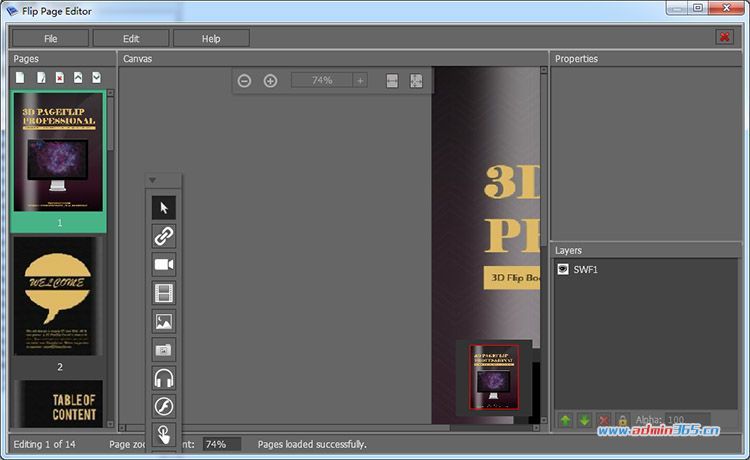Fit whole page in canvas
This screenshot has height=460, width=750.
416,81
